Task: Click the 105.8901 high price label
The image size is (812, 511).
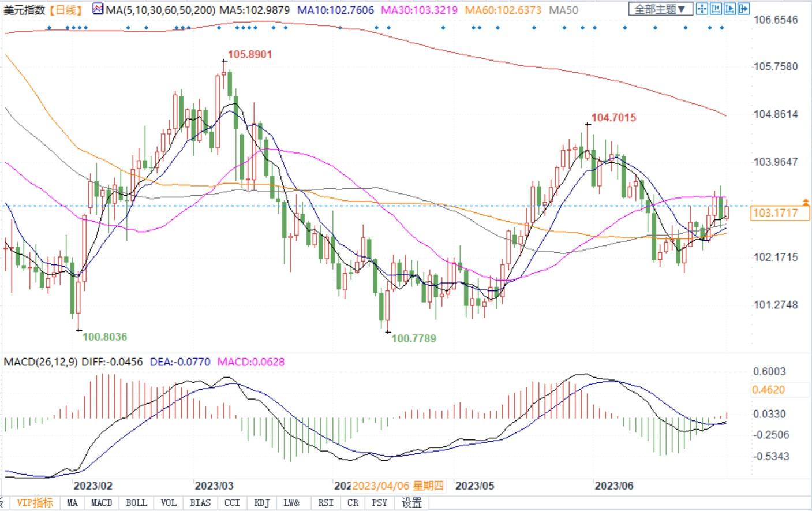Action: [x=249, y=54]
